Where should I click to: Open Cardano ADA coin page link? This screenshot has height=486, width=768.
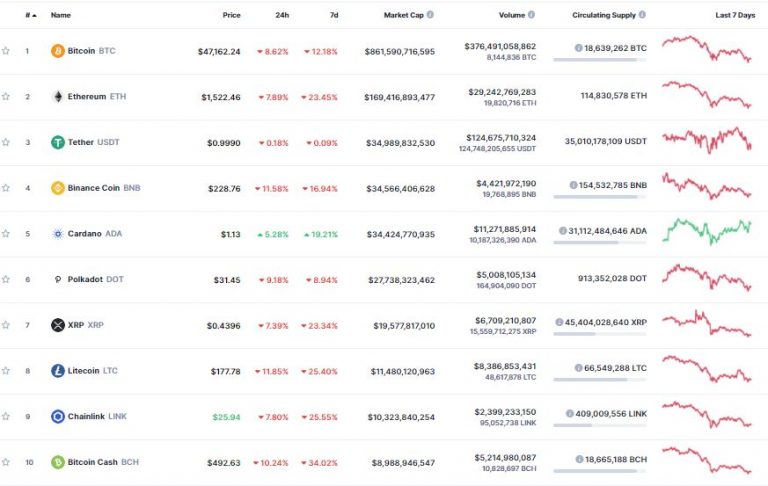[95, 234]
